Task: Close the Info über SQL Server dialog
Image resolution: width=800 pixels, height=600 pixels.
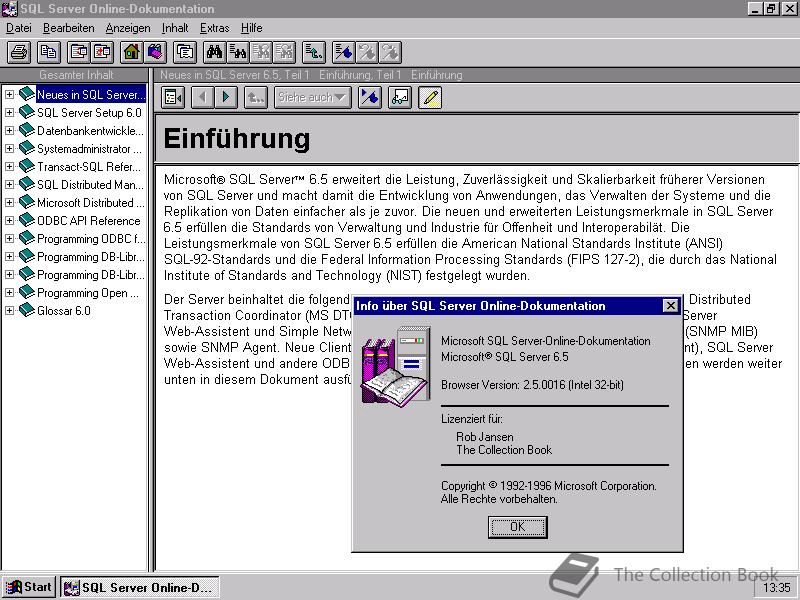Action: click(x=670, y=306)
